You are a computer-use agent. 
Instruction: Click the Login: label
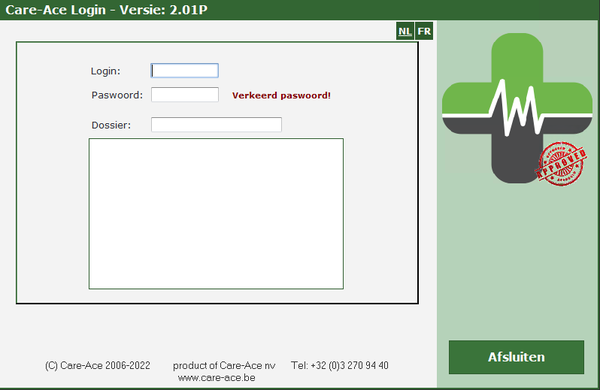click(x=106, y=71)
